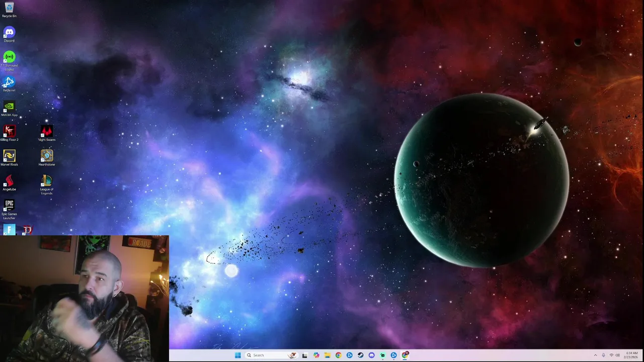Select the League of Legends shortcut
This screenshot has width=644, height=362.
click(x=47, y=185)
